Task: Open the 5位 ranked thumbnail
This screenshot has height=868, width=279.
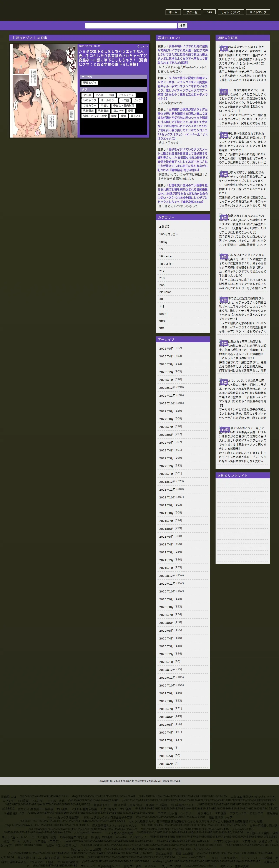Action: tap(224, 217)
